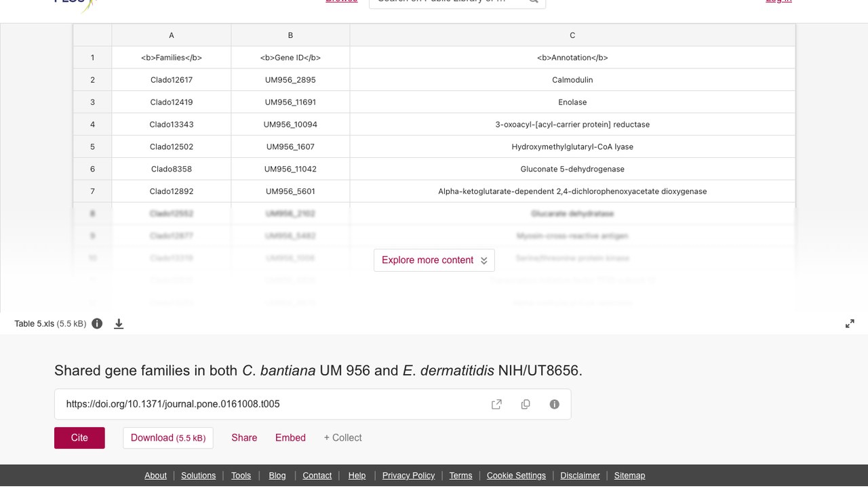Viewport: 868px width, 488px height.
Task: Open Solutions footer link
Action: click(x=199, y=475)
